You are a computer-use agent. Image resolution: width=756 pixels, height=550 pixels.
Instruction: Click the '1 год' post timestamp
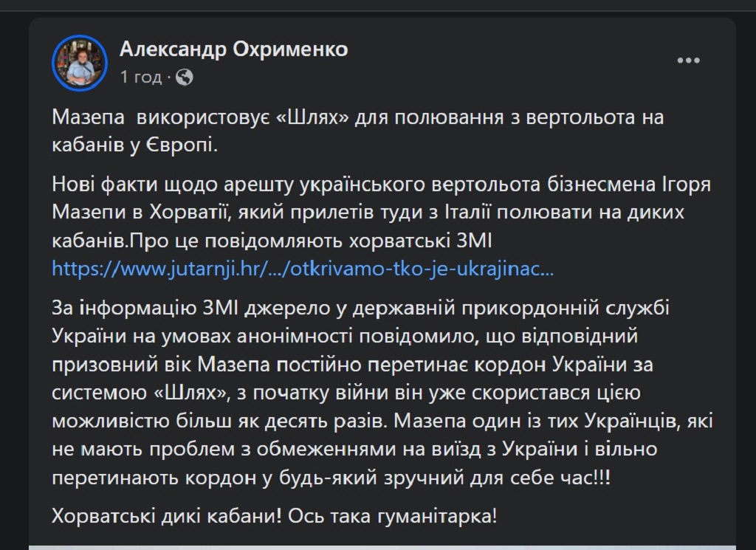pos(141,77)
